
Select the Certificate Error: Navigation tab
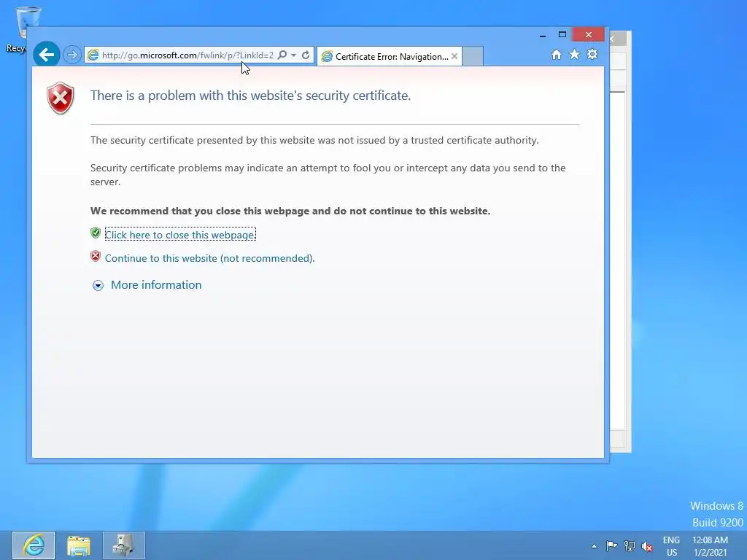390,56
